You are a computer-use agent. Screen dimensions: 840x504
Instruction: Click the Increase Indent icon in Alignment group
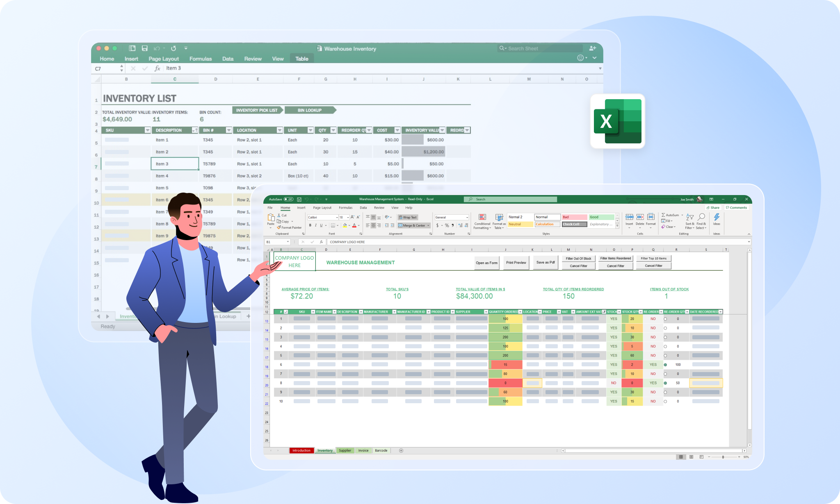[x=393, y=225]
